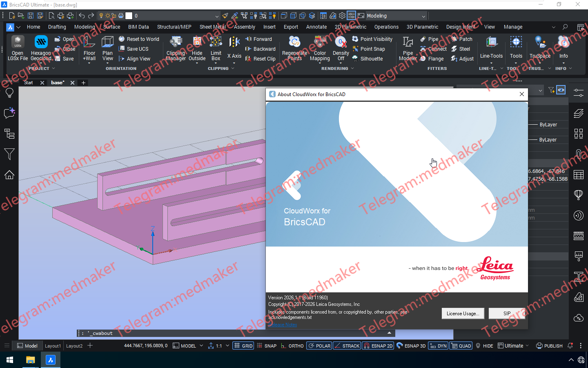Click the undo arrow in quick access toolbar
Image resolution: width=588 pixels, height=368 pixels.
click(82, 16)
